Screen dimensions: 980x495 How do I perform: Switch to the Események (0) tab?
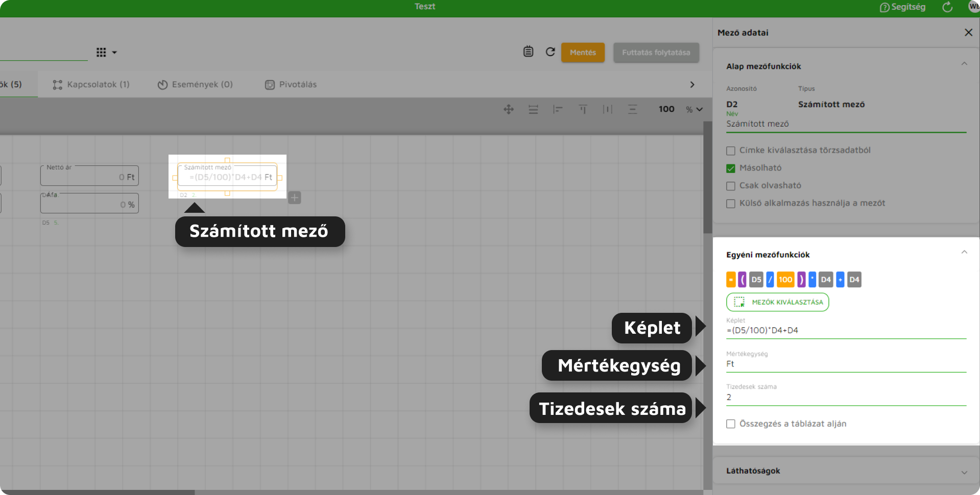coord(195,84)
